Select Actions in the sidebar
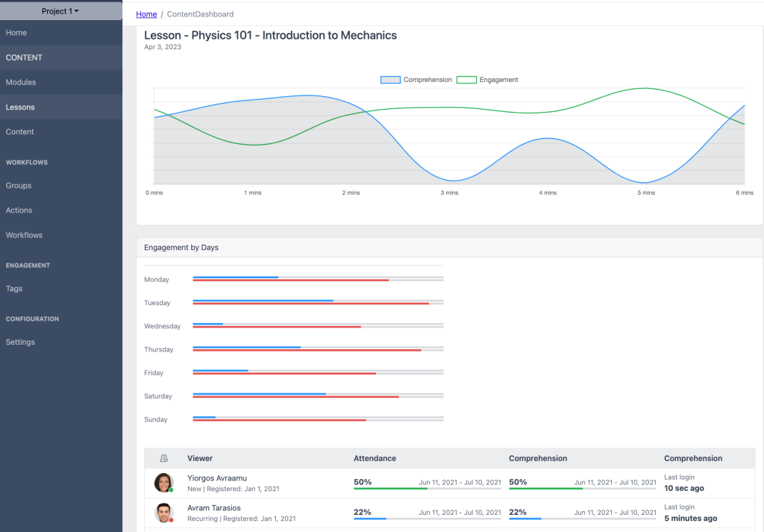 pyautogui.click(x=19, y=210)
